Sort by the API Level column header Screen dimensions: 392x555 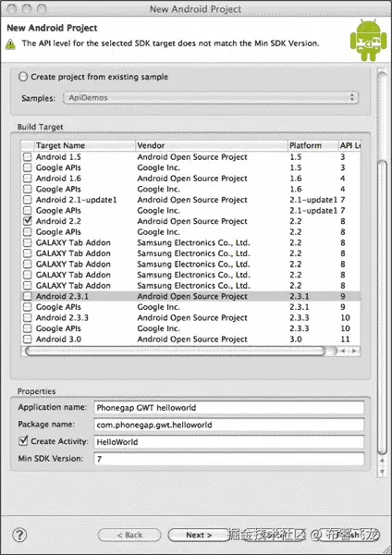coord(349,145)
